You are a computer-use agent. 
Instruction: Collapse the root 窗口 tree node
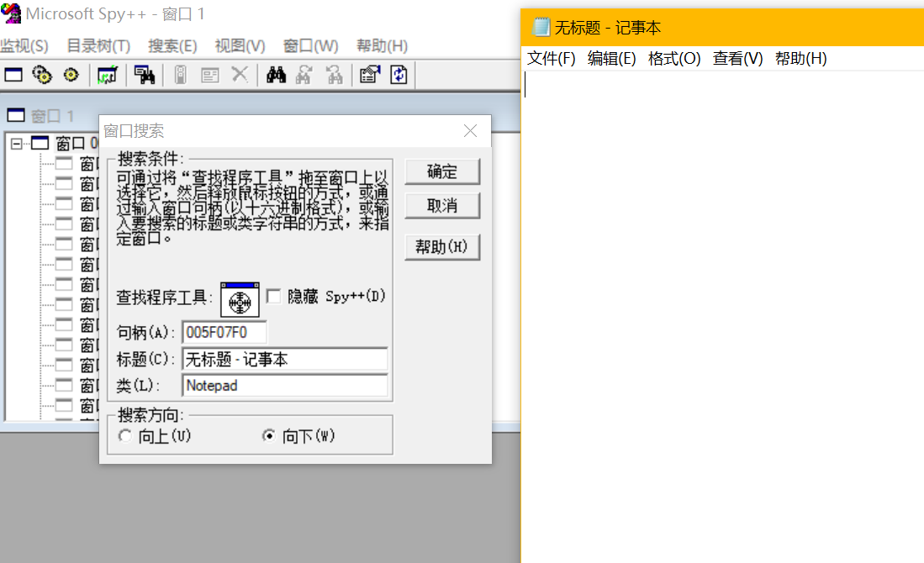tap(16, 144)
